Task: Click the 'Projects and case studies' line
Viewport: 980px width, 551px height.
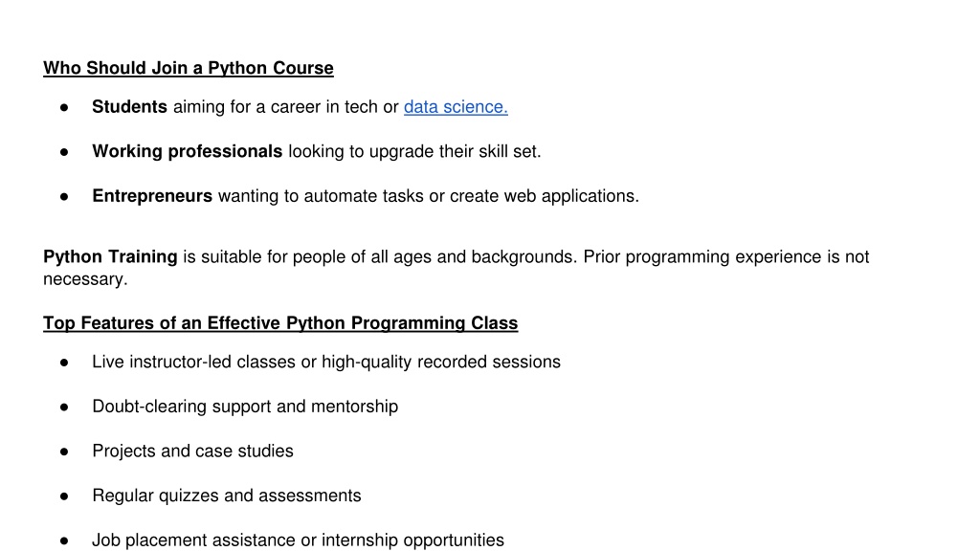Action: 192,452
